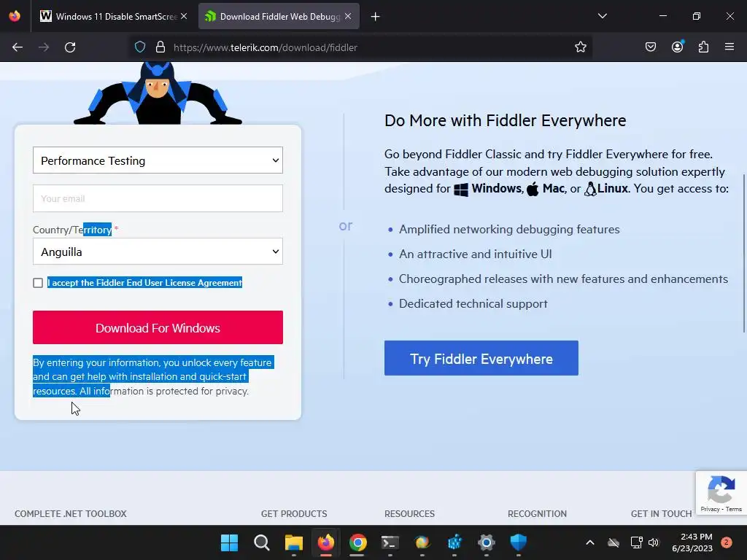
Task: Open taskbar Search
Action: (x=262, y=542)
